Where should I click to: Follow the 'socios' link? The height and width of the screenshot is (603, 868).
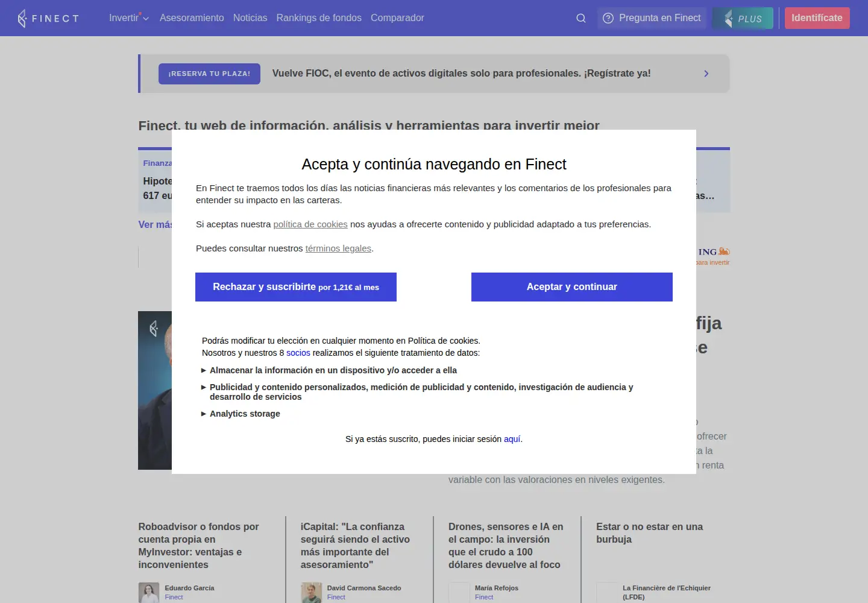298,353
